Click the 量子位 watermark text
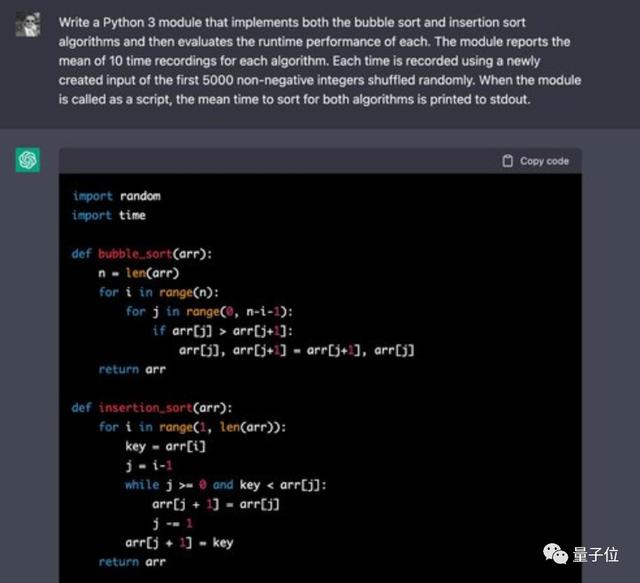The image size is (640, 583). click(596, 555)
